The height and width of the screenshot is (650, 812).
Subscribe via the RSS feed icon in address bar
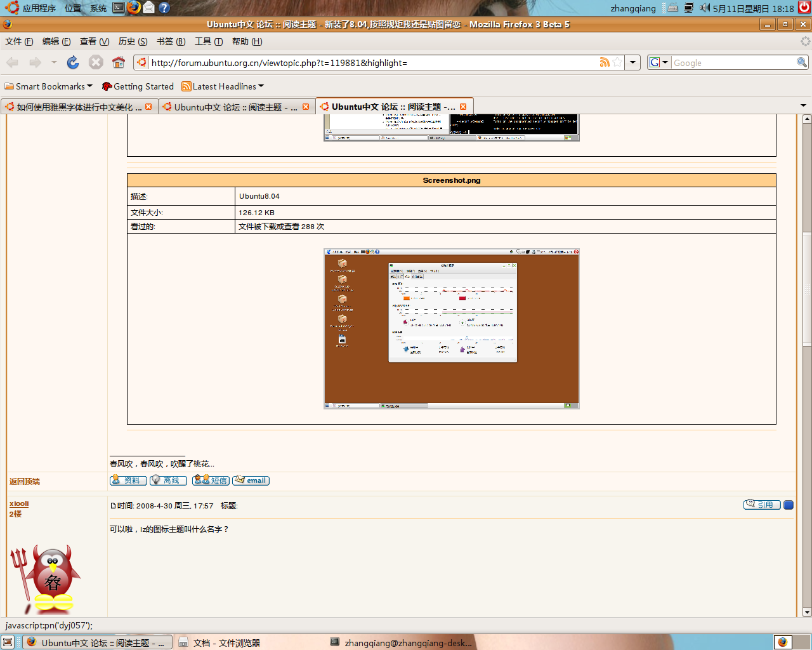click(x=605, y=62)
